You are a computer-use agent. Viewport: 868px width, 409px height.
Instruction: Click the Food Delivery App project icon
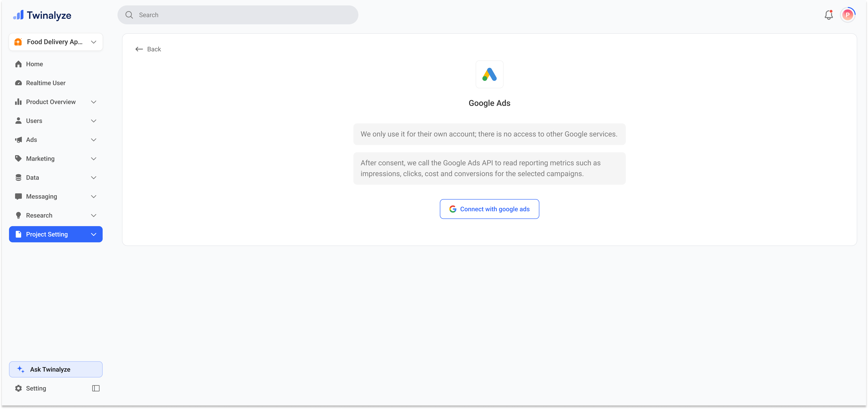[18, 42]
